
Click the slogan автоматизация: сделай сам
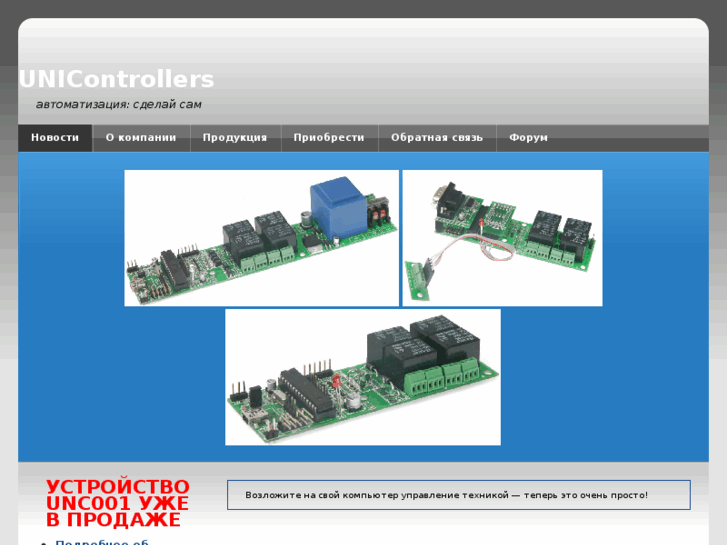click(119, 104)
